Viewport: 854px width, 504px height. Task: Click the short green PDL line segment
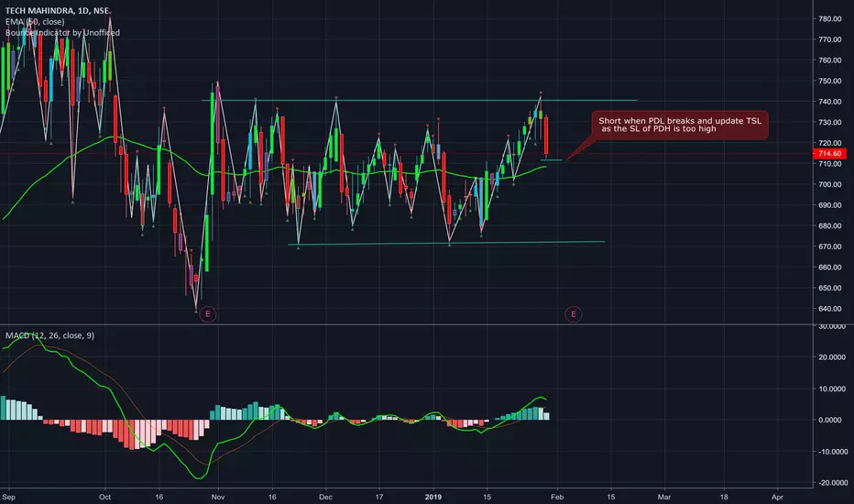click(x=552, y=160)
